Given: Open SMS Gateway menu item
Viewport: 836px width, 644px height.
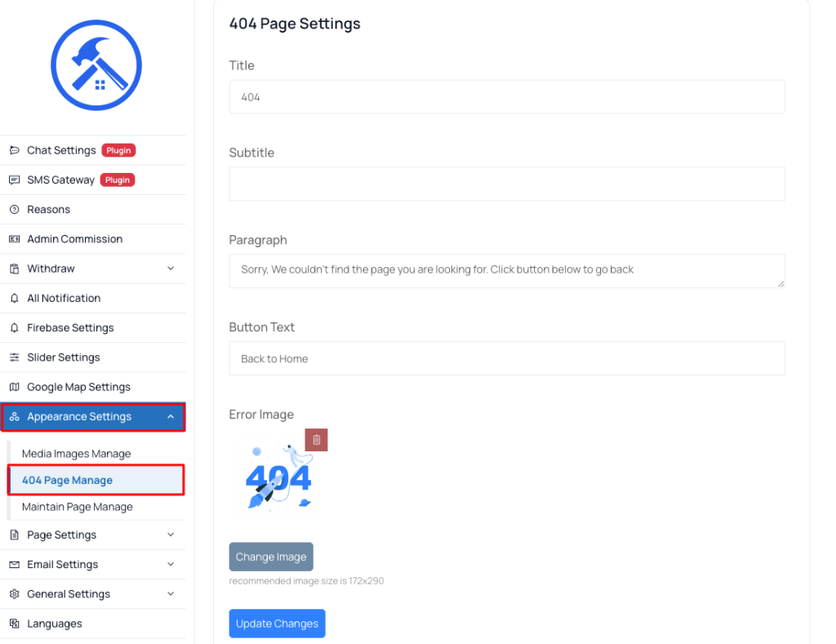Looking at the screenshot, I should point(93,180).
